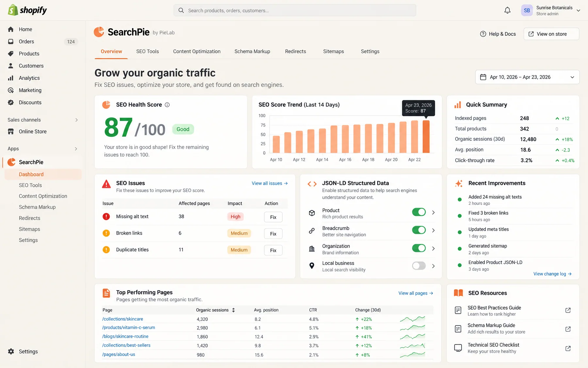Click the search products input field
588x368 pixels.
295,10
